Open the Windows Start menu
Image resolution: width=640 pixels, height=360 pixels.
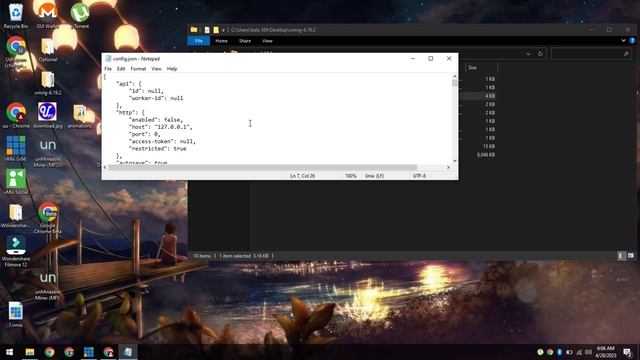click(9, 352)
